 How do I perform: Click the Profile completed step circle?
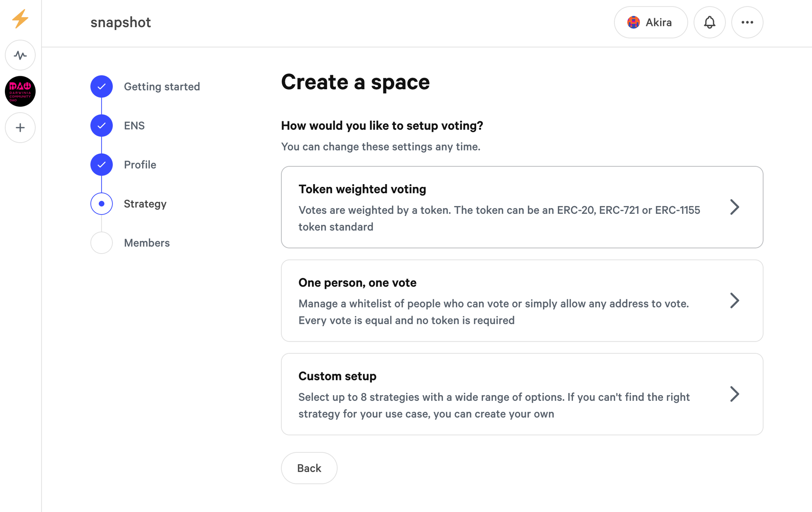(101, 165)
